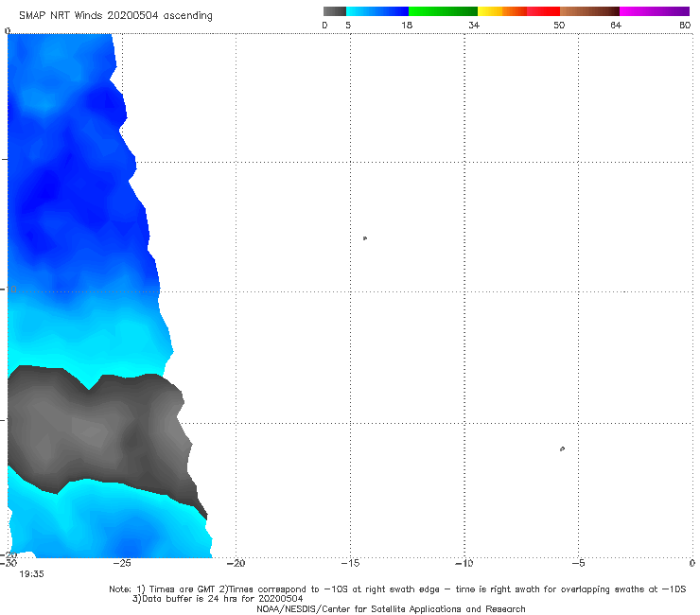Click the longitude axis label '-10'

[464, 564]
